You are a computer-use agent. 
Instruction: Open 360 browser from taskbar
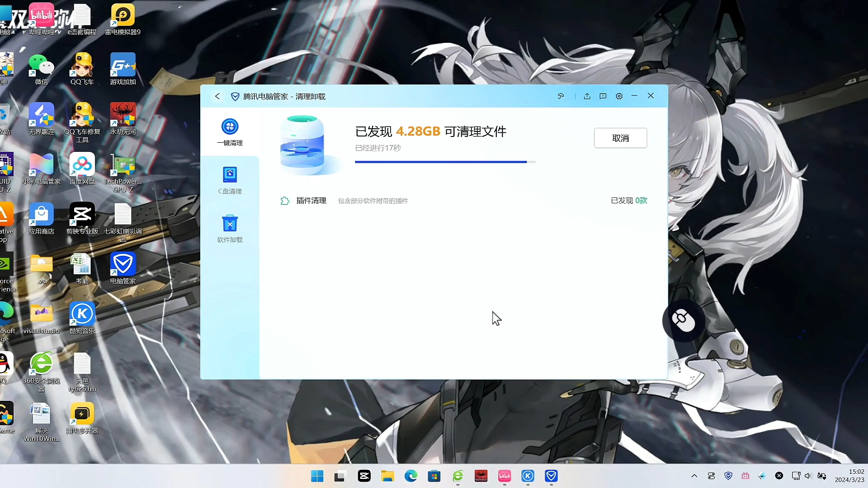click(458, 476)
